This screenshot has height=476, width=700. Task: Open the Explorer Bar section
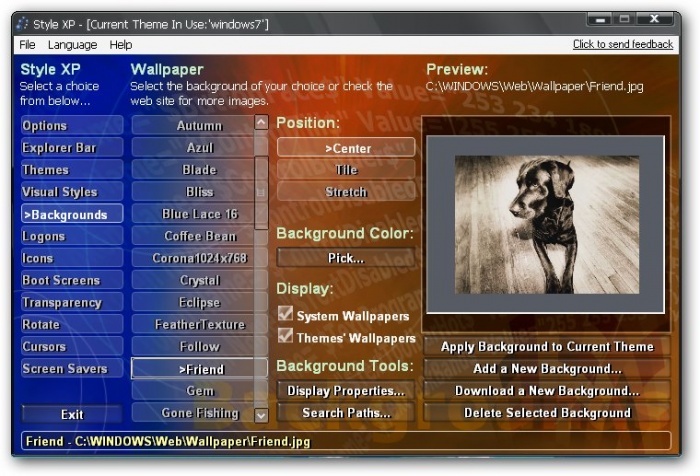click(x=71, y=148)
